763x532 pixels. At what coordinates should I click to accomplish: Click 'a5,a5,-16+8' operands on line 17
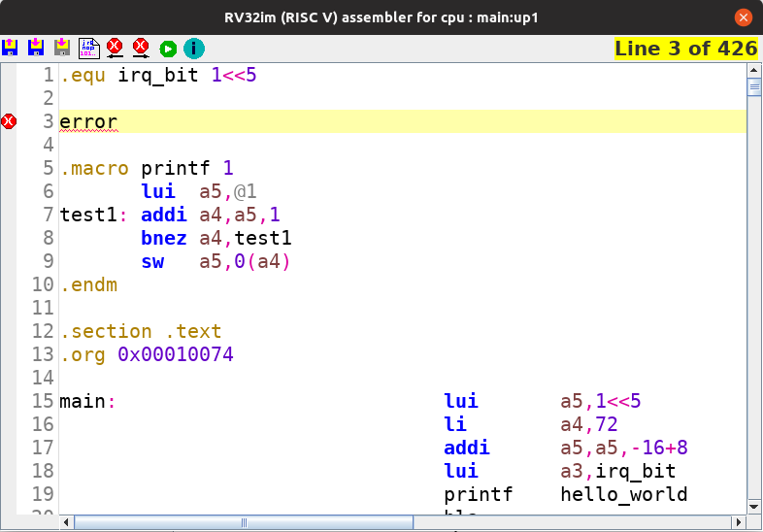tap(624, 448)
